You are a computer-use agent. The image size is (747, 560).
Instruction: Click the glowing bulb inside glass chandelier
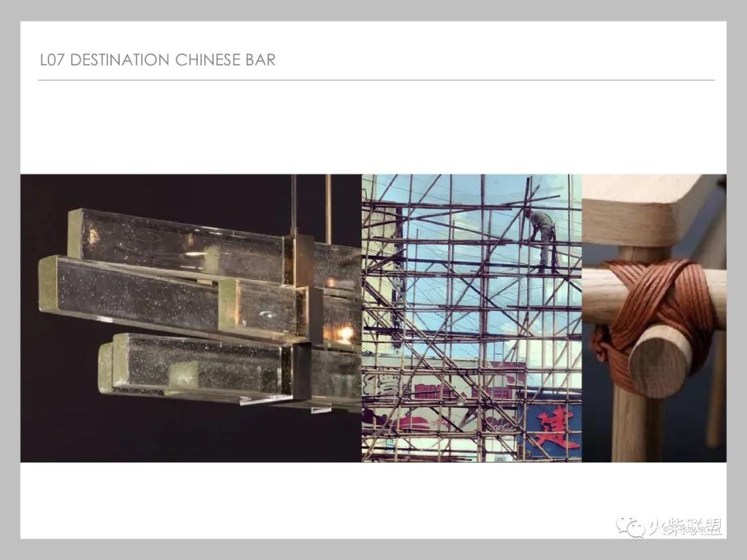tap(345, 333)
